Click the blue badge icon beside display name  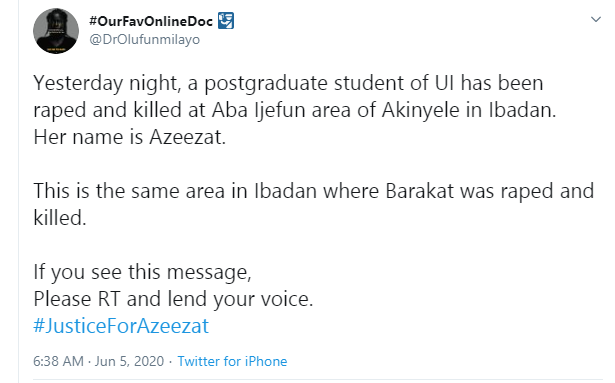tap(226, 21)
